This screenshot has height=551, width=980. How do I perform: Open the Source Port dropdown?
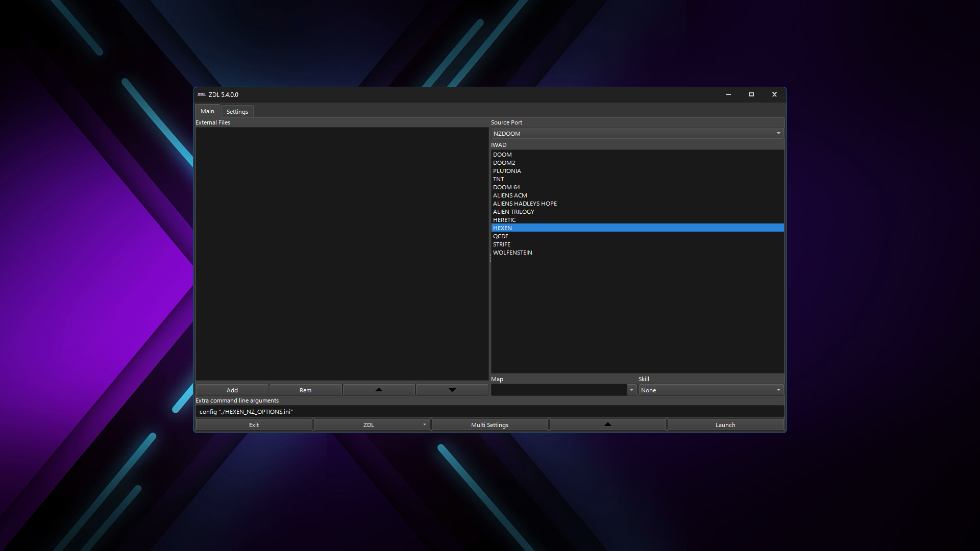[x=637, y=133]
